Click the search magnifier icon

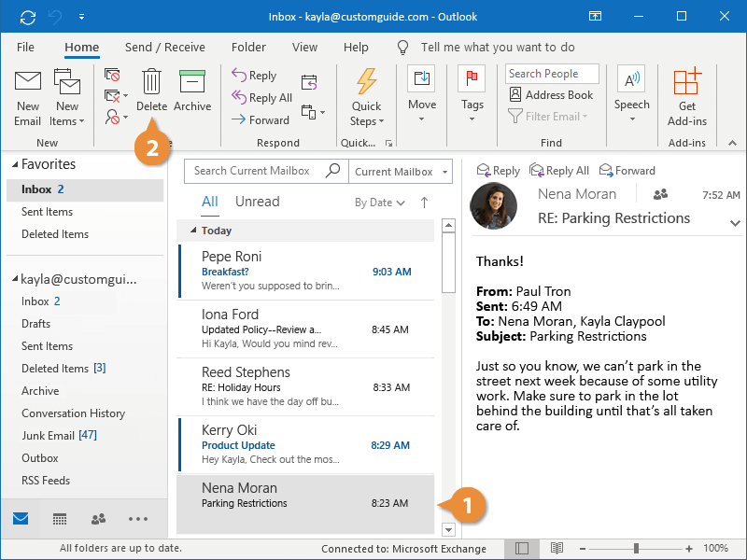(333, 170)
